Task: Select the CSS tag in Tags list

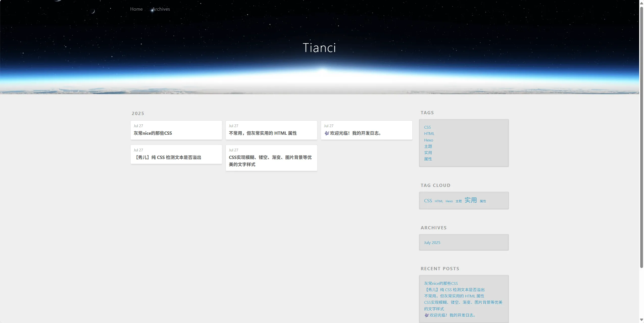Action: click(x=427, y=127)
